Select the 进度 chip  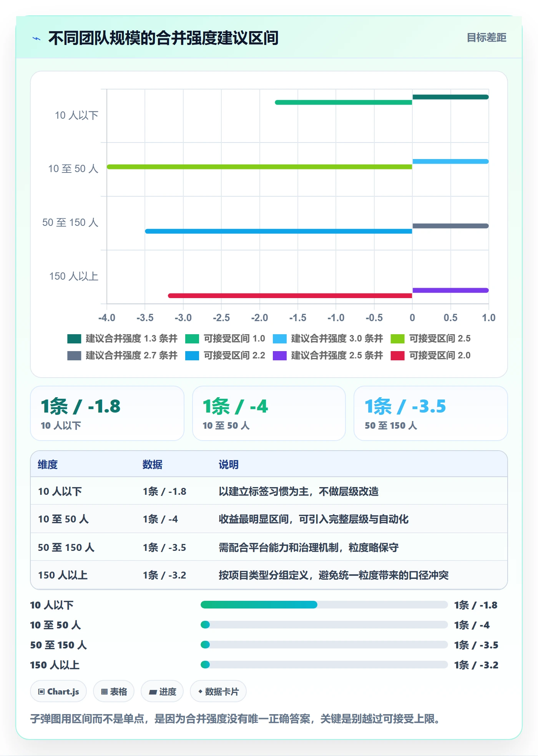click(x=162, y=691)
